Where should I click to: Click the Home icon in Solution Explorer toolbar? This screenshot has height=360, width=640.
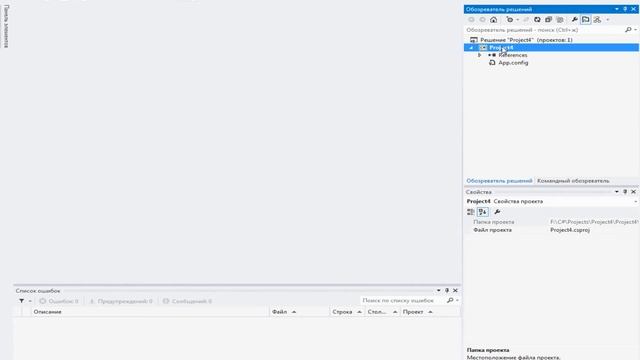[493, 20]
